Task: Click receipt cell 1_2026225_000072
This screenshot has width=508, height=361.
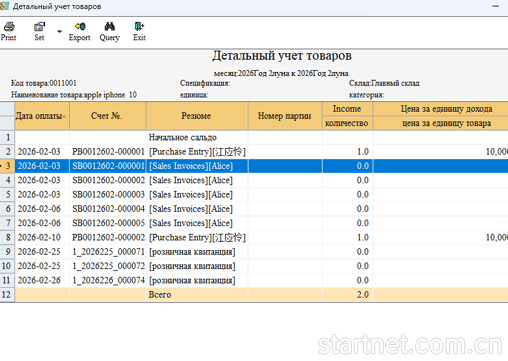Action: pos(108,266)
